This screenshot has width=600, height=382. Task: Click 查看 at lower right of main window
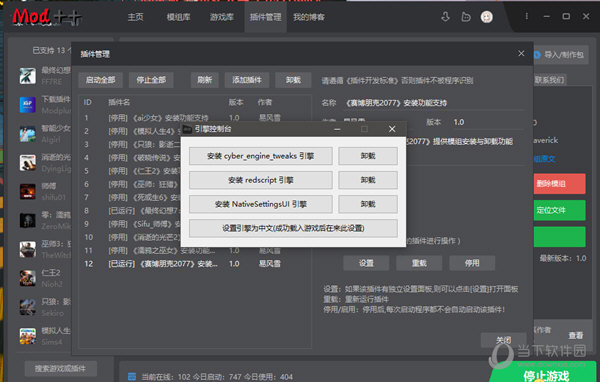click(x=575, y=336)
